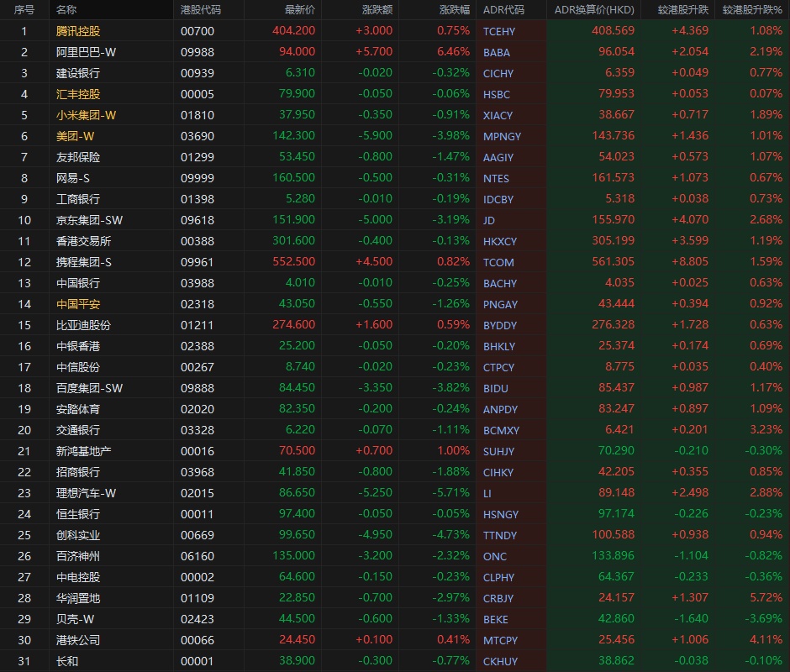Select 中银香港 in the list

pyautogui.click(x=78, y=346)
